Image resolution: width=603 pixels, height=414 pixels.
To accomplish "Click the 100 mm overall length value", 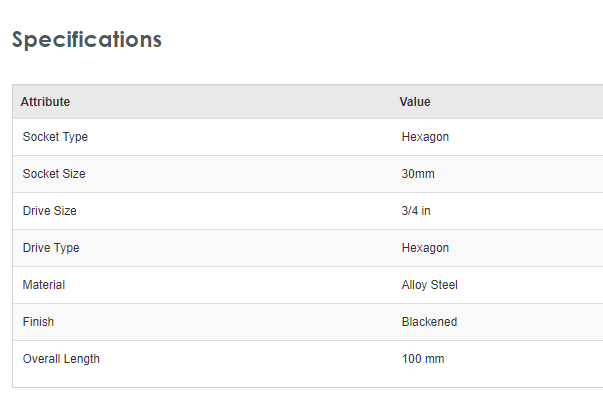I will pyautogui.click(x=422, y=359).
